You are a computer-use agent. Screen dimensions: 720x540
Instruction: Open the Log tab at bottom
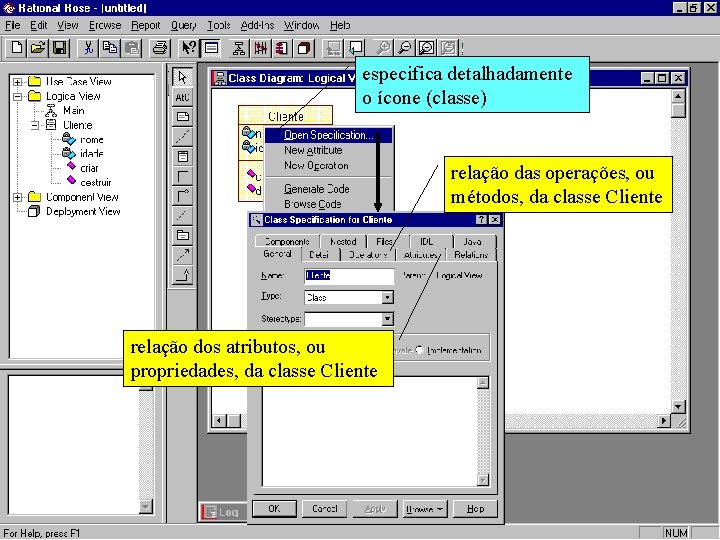[x=224, y=512]
